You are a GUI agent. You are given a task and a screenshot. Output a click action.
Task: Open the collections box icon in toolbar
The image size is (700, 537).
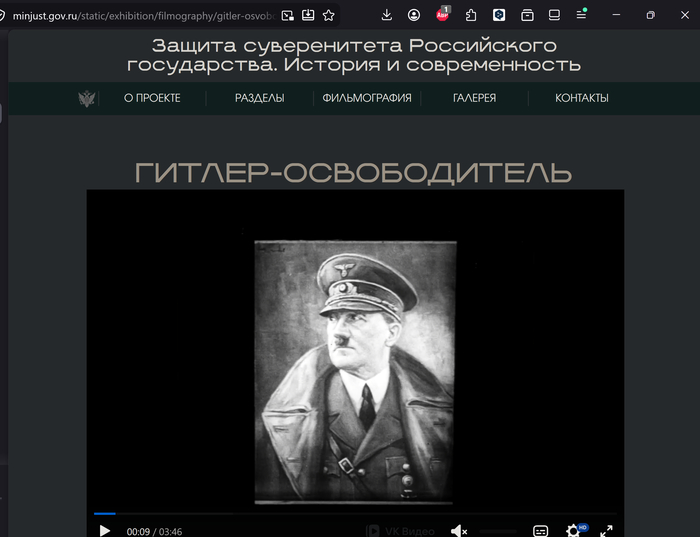527,15
